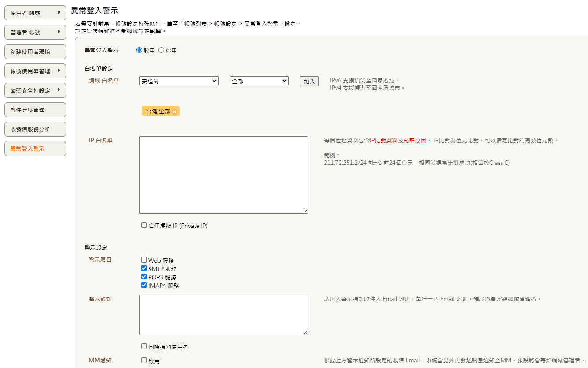Image resolution: width=588 pixels, height=368 pixels.
Task: Click the 加入 button to add region
Action: click(x=309, y=81)
